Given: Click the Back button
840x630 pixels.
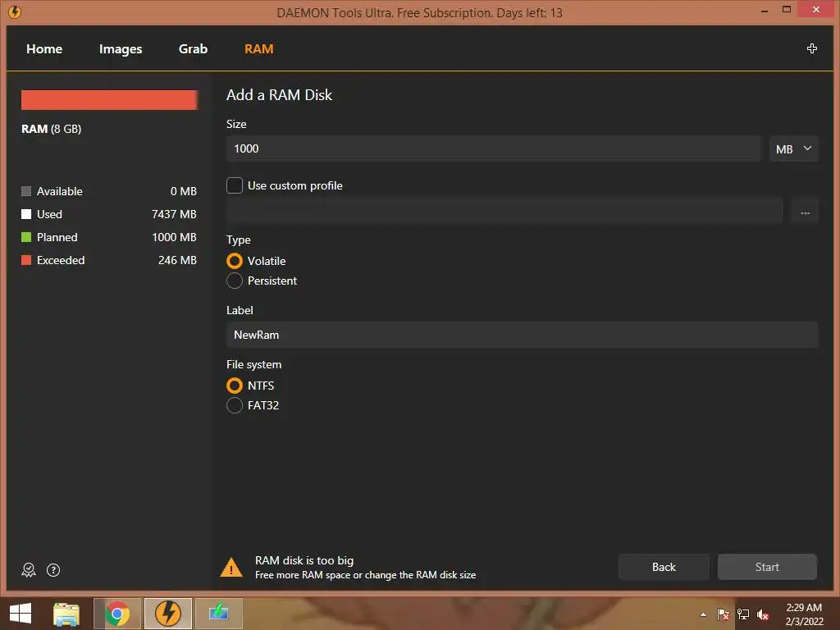Looking at the screenshot, I should (664, 567).
